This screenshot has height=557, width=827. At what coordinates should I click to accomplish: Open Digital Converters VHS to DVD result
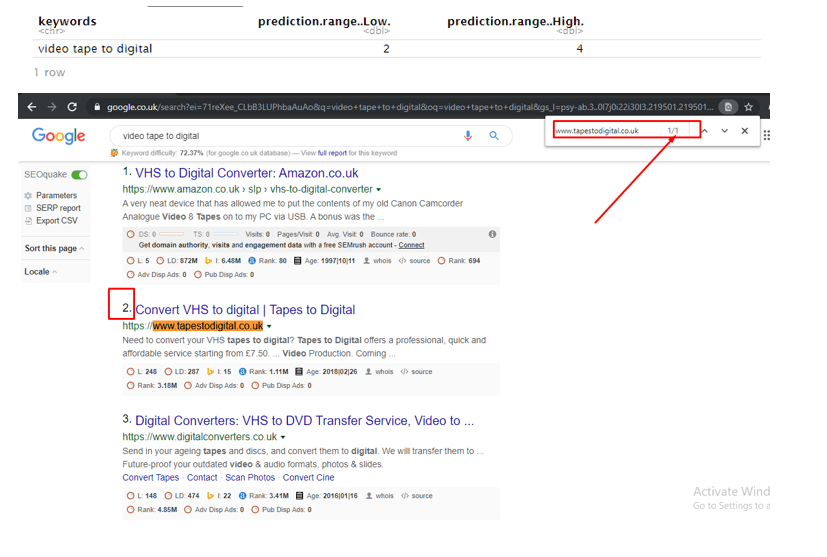(x=304, y=420)
